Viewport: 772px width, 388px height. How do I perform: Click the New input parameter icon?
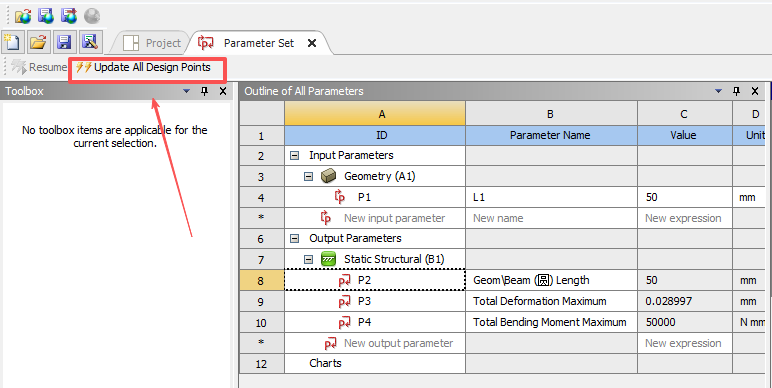[326, 218]
